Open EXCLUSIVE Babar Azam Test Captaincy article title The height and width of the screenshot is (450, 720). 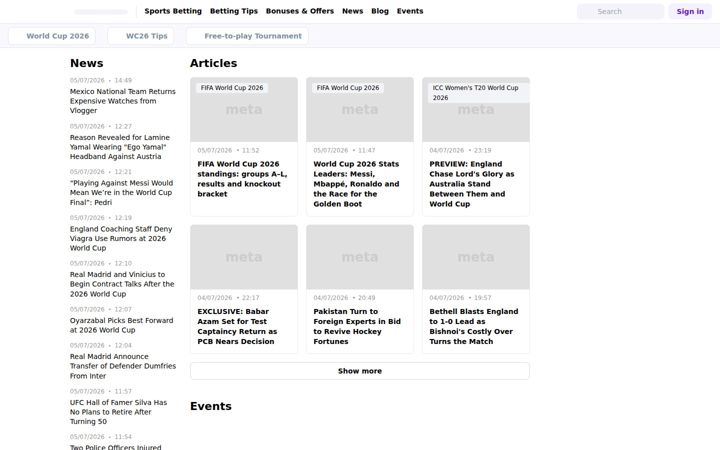tap(237, 326)
